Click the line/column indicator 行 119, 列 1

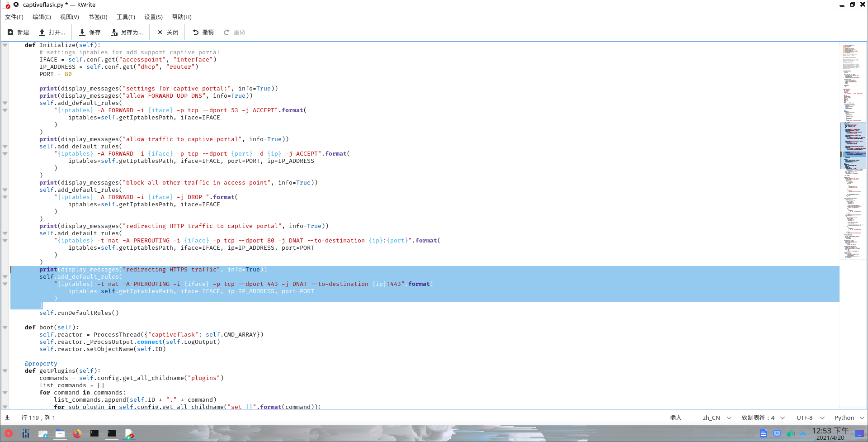coord(38,418)
